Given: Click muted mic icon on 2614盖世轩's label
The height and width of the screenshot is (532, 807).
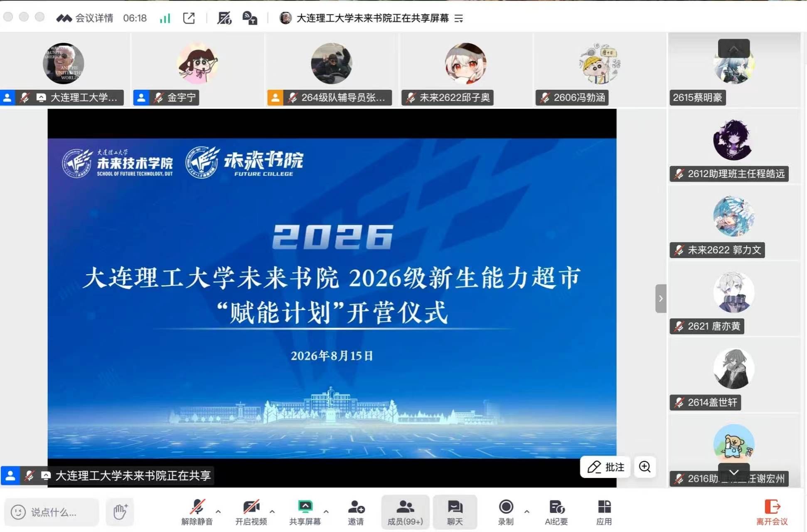Looking at the screenshot, I should [x=679, y=402].
